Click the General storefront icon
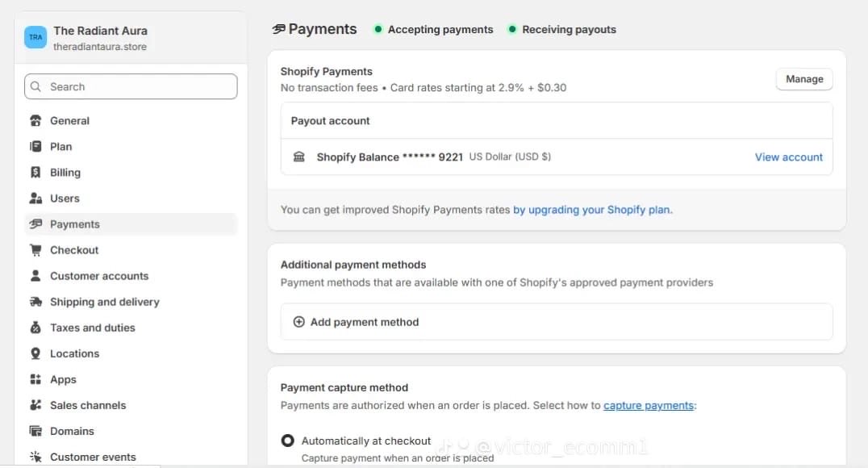This screenshot has height=468, width=868. point(35,121)
